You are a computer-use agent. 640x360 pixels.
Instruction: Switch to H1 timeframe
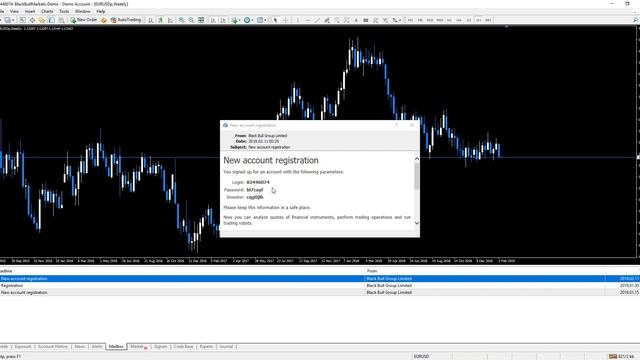point(449,20)
